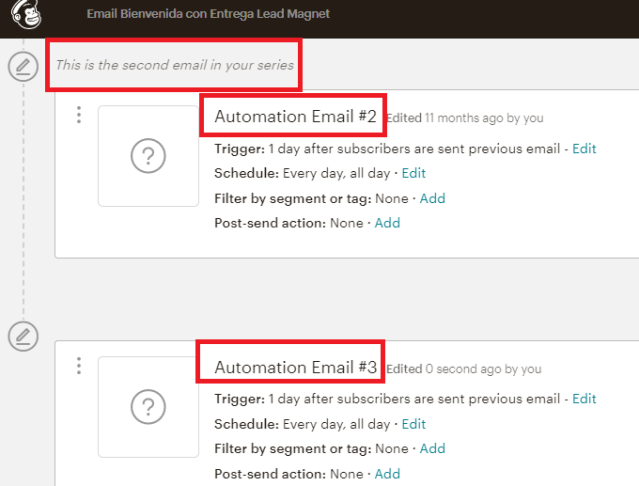Select Automation Email #3 question mark thumbnail
This screenshot has height=486, width=639.
[148, 406]
